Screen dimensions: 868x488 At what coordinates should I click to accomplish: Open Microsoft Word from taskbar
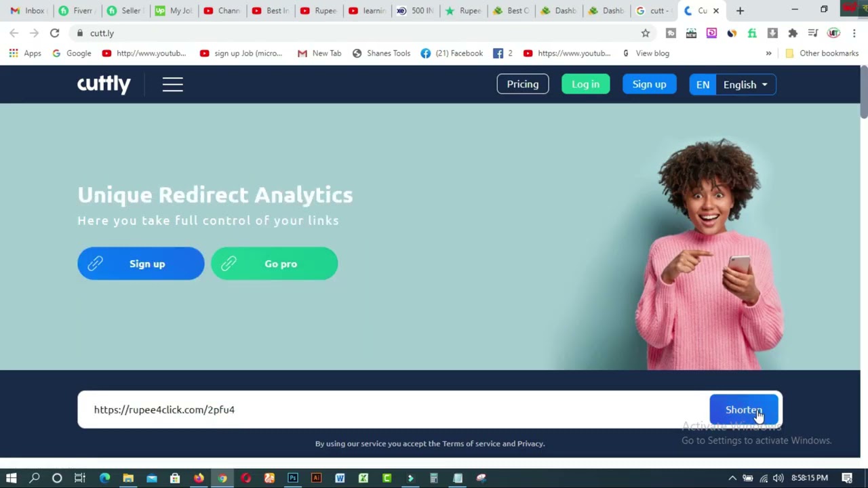tap(340, 478)
